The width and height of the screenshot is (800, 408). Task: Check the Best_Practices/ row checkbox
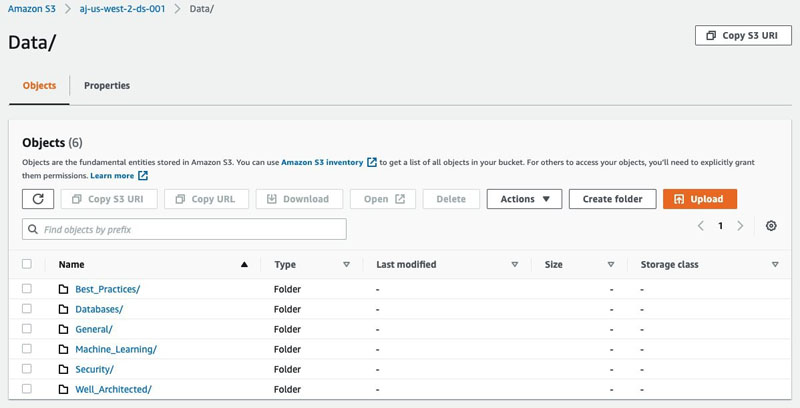(x=27, y=289)
